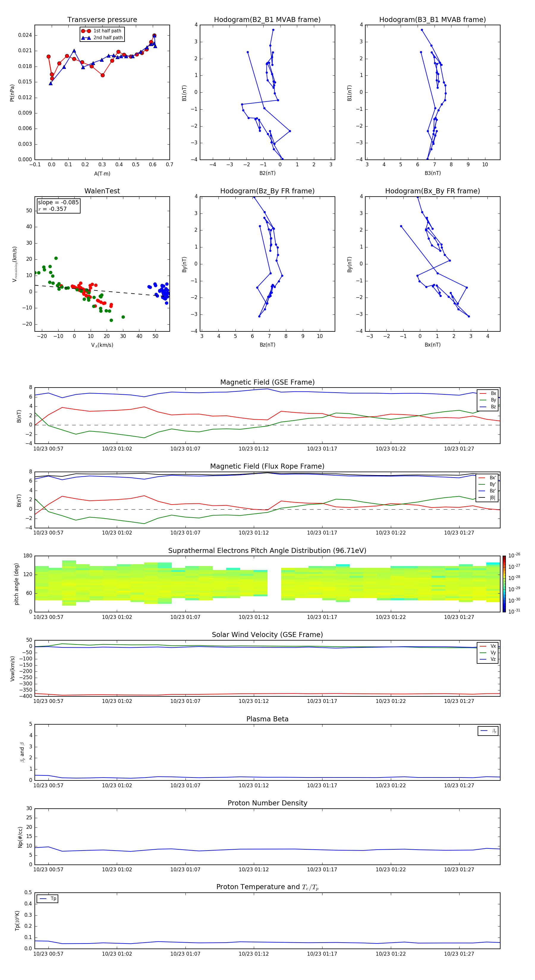Click 10/23 01:22 tick under Proton Temperature plot
Viewport: 535px width, 980px height.
coord(391,954)
